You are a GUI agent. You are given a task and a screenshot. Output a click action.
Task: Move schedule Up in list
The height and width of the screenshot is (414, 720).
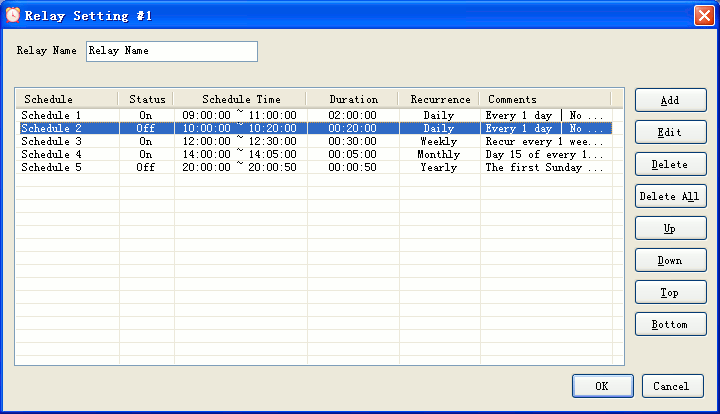coord(670,228)
